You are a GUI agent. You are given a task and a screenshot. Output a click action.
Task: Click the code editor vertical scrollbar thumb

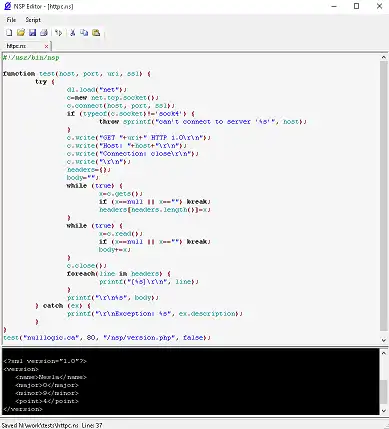point(383,196)
